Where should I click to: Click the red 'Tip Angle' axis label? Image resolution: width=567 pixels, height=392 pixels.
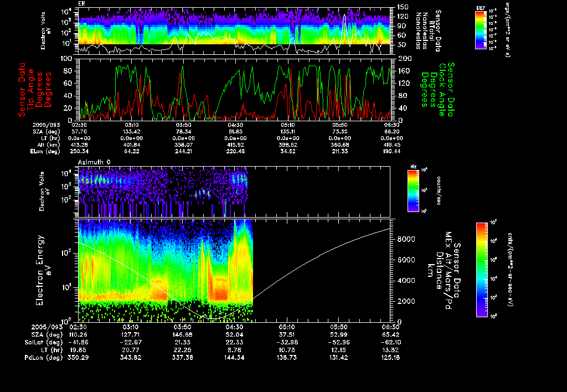[31, 89]
